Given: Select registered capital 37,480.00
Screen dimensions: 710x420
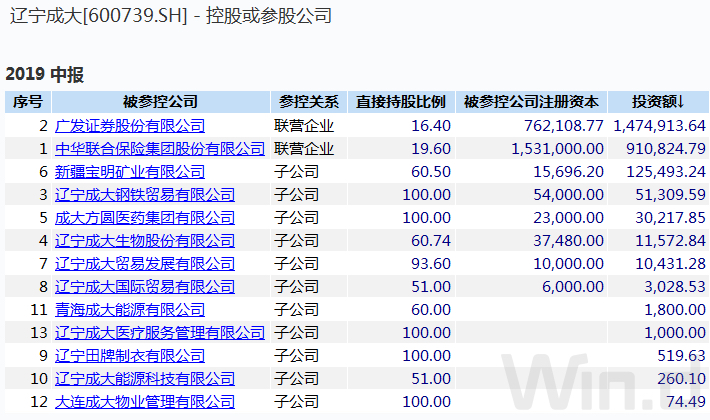Looking at the screenshot, I should [568, 241].
